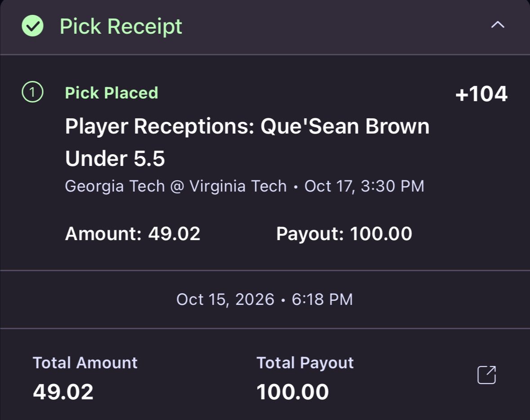Select the Pick Placed status label
The width and height of the screenshot is (530, 420).
(111, 93)
